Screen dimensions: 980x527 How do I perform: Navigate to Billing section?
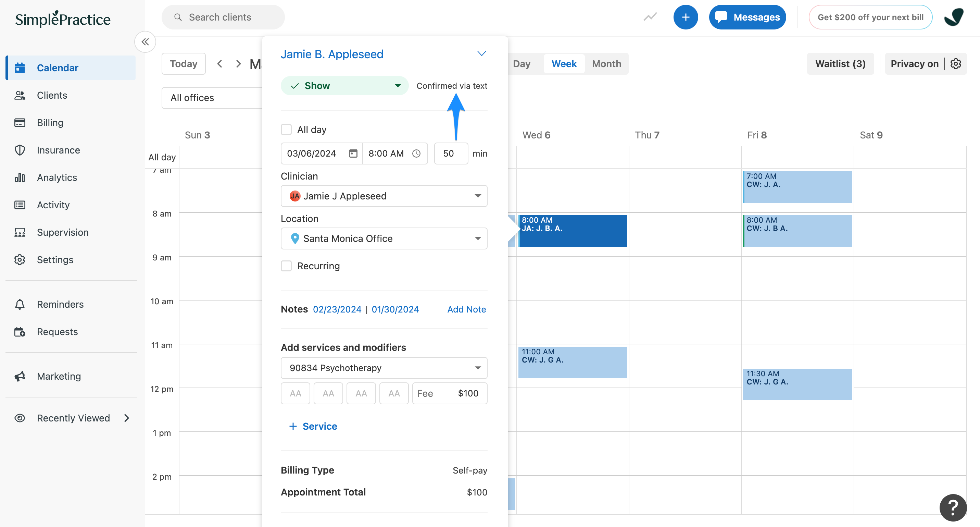pos(50,122)
